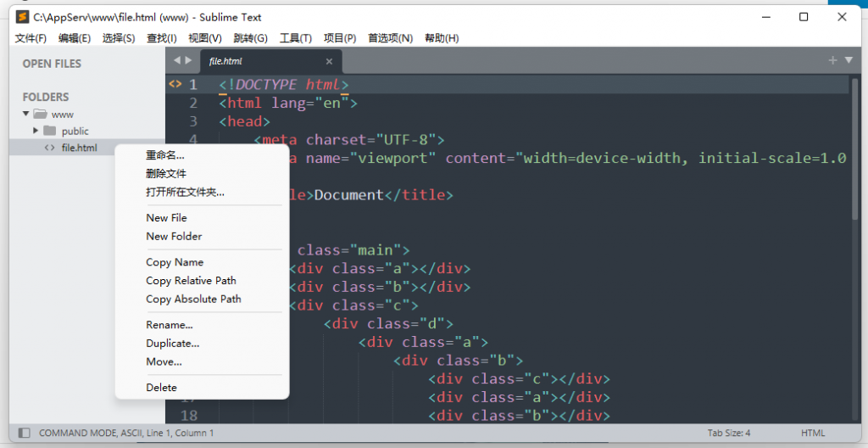The height and width of the screenshot is (448, 868).
Task: Click tab navigate forward arrow
Action: tap(189, 60)
